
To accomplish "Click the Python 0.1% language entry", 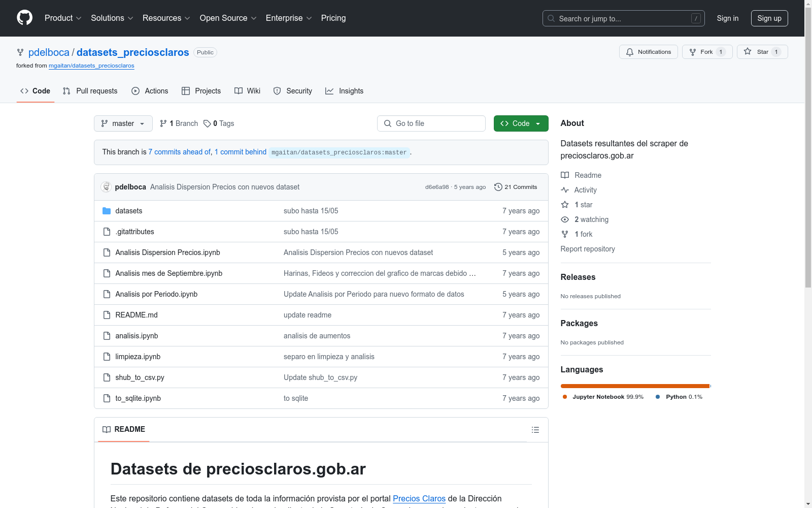I will 679,397.
